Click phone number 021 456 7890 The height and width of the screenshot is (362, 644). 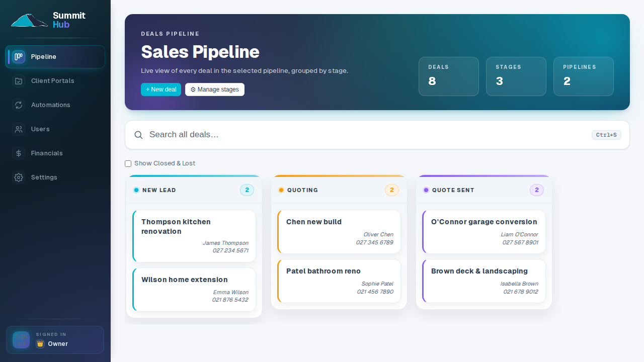(x=375, y=292)
